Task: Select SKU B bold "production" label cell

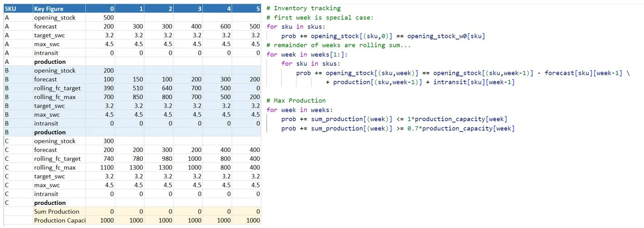Action: 59,132
